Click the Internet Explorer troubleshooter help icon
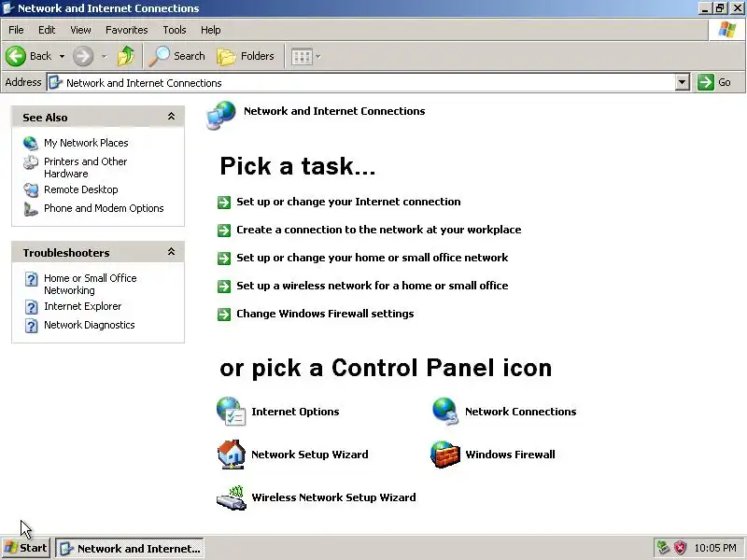747x560 pixels. [x=31, y=307]
